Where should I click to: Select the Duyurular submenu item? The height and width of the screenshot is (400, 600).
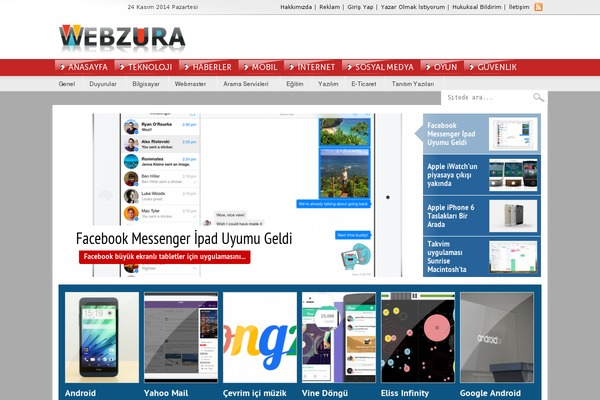point(103,84)
